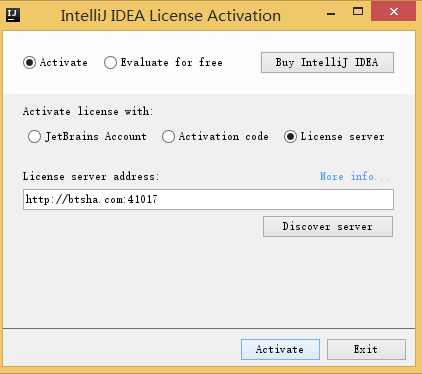Confirm with the bottom Activate button

tap(280, 349)
